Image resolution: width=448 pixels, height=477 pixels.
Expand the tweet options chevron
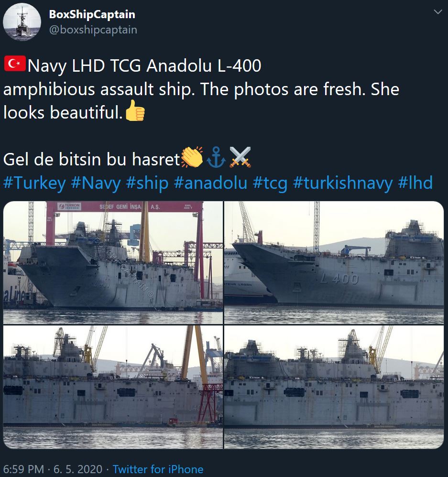437,12
